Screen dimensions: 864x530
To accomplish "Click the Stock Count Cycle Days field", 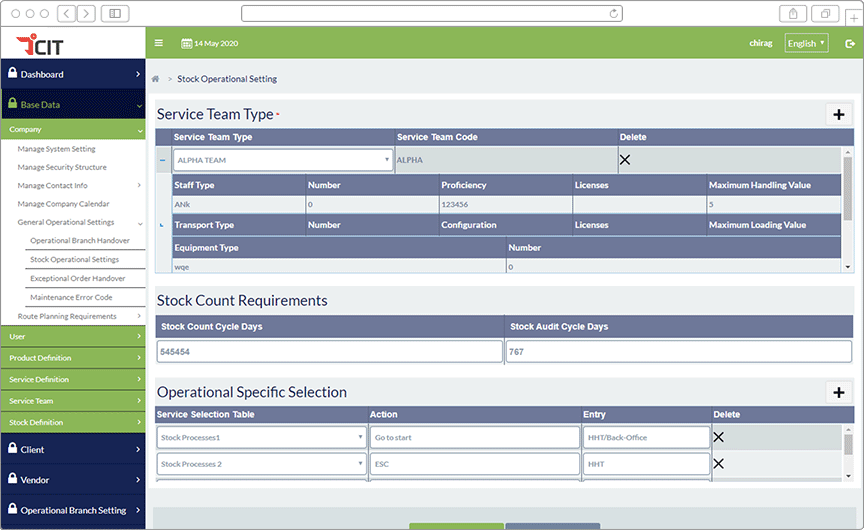I will (330, 352).
